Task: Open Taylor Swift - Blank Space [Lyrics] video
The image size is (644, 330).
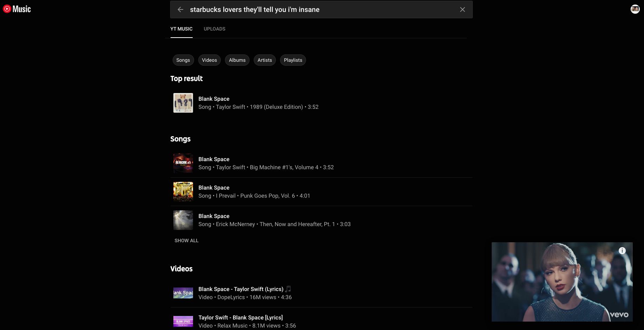Action: (x=240, y=318)
